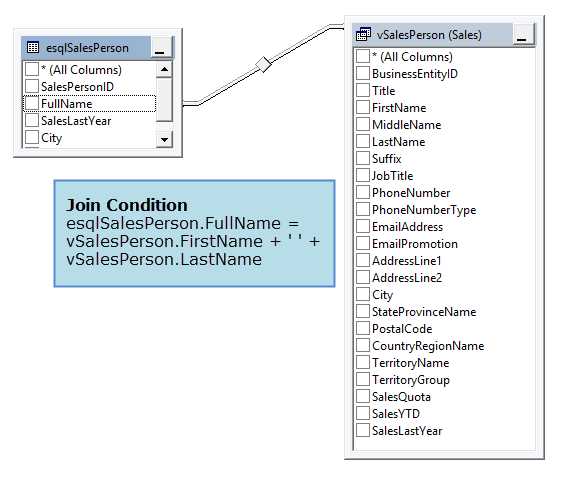
Task: Minimize the esqlSalesPerson table pane
Action: coord(161,48)
